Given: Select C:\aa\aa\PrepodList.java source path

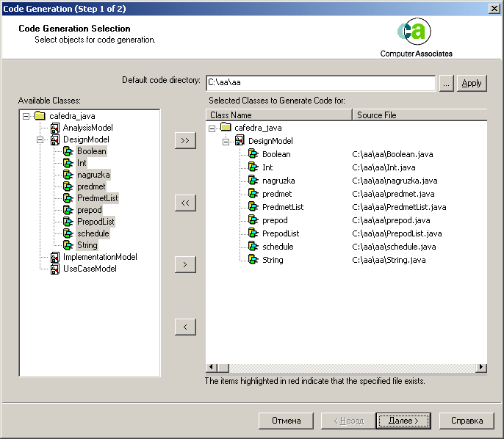Looking at the screenshot, I should [397, 233].
